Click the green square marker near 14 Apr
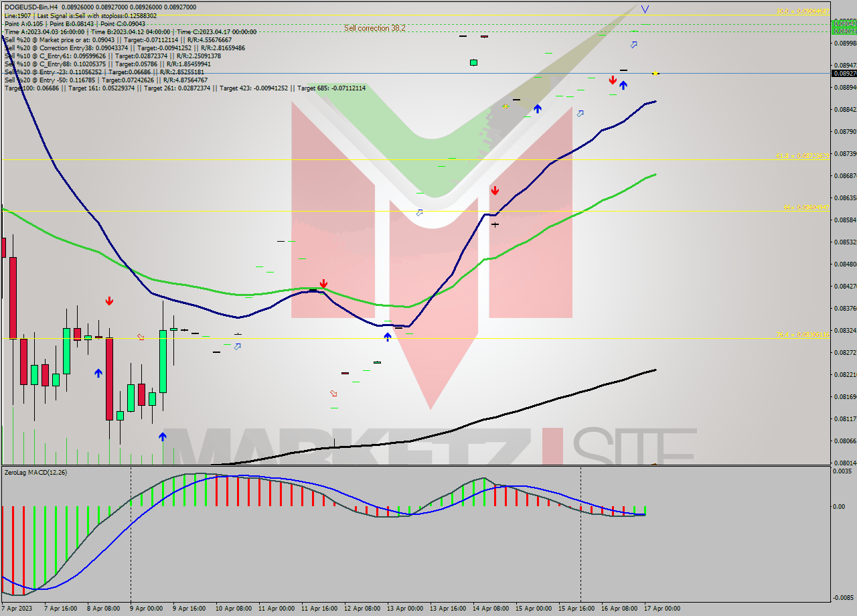 pyautogui.click(x=474, y=62)
